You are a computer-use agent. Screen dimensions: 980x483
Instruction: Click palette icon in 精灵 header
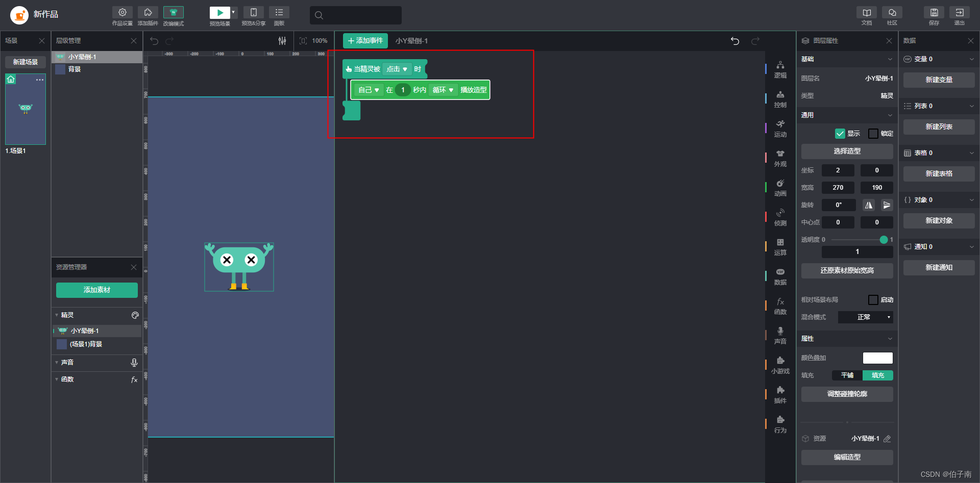click(135, 315)
